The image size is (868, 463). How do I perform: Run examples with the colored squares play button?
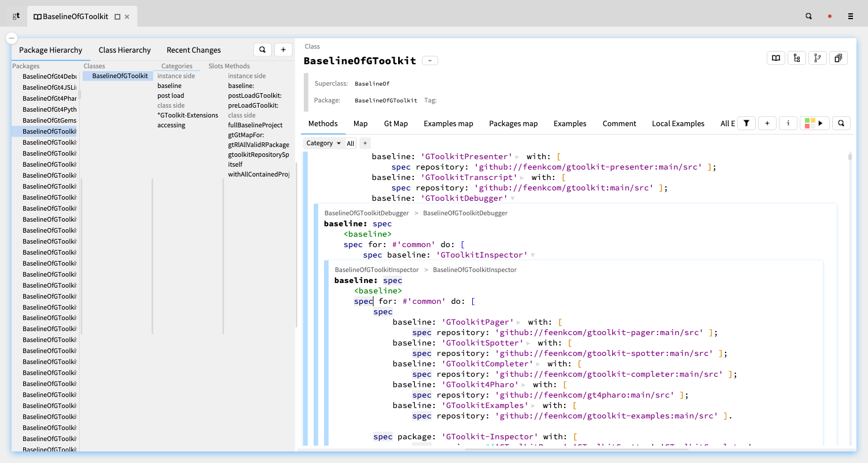pyautogui.click(x=815, y=123)
